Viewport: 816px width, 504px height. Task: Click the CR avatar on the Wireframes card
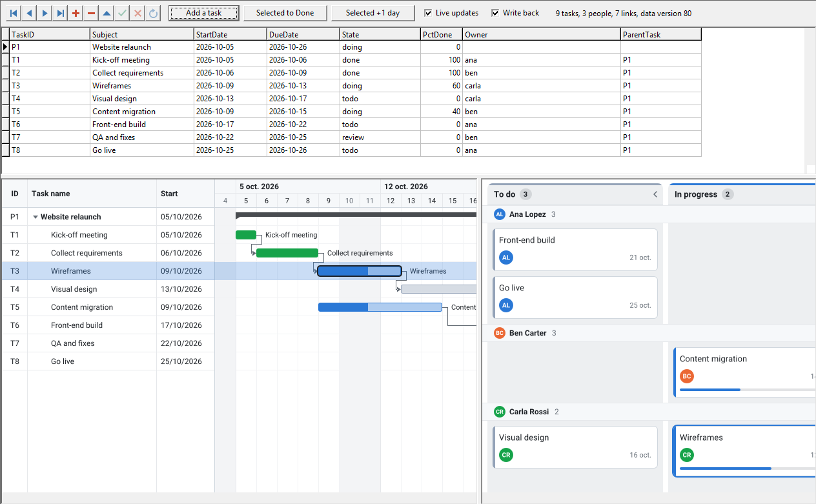[687, 455]
